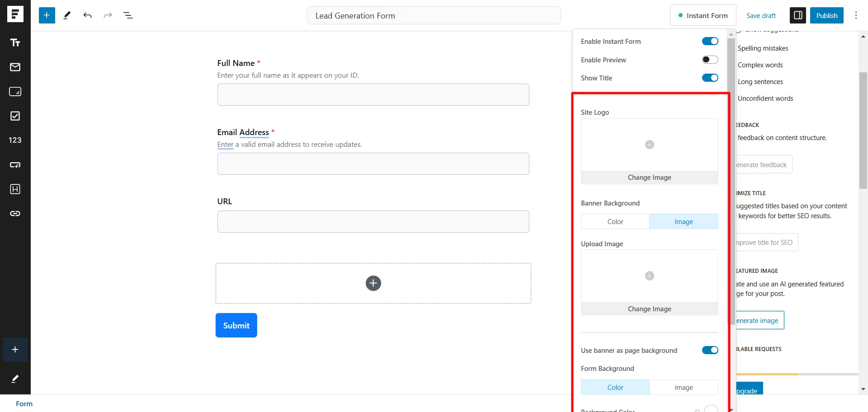Screen dimensions: 868x412
Task: Turn off Use banner as page background
Action: 710,350
